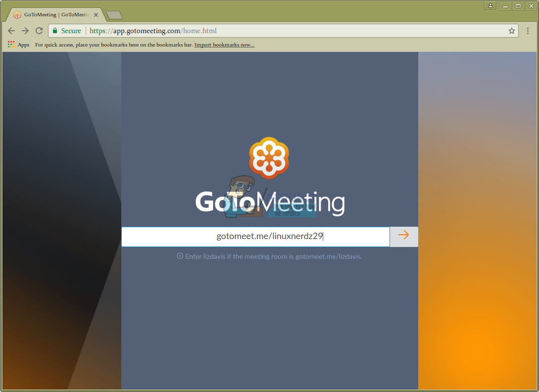The width and height of the screenshot is (539, 392).
Task: Click the meeting room name input field
Action: 255,237
